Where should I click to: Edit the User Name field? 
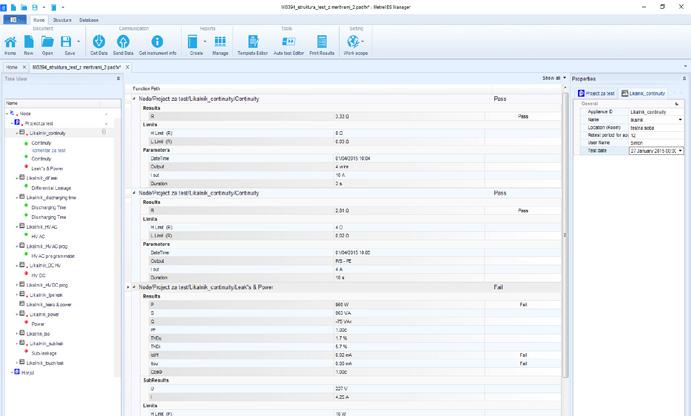(x=656, y=143)
